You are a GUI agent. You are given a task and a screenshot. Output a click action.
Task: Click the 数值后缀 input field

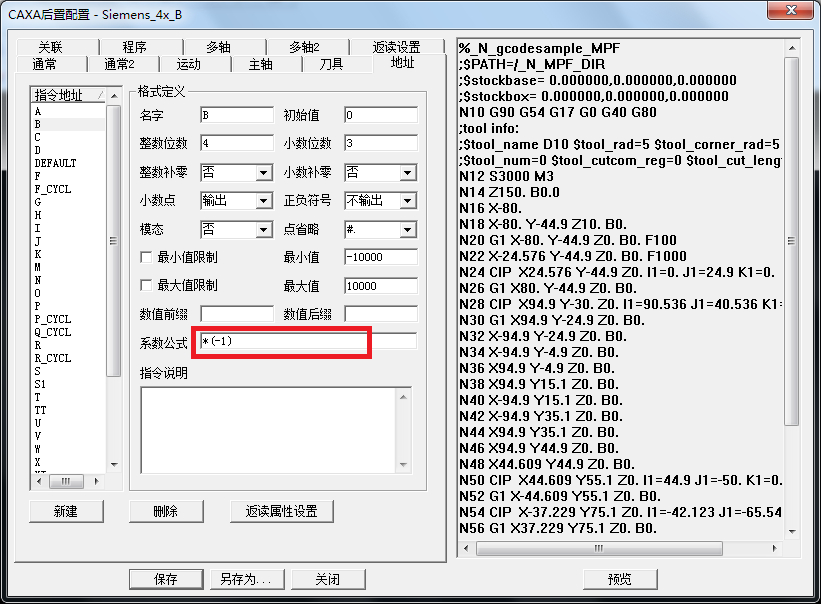(x=381, y=314)
